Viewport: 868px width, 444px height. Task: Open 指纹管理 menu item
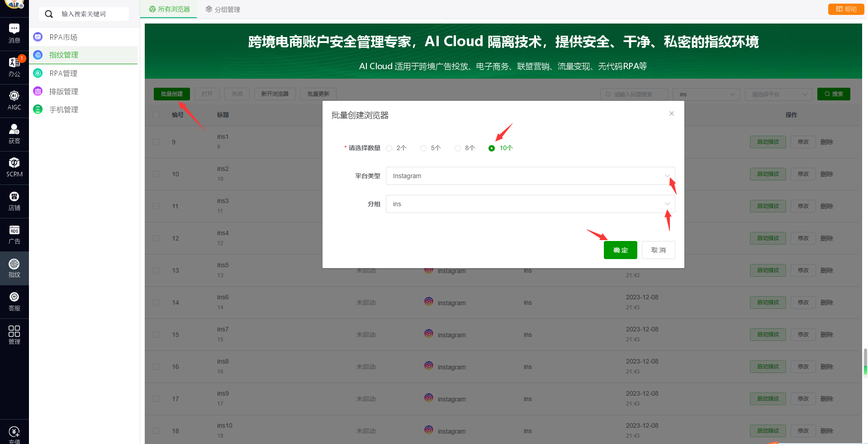[x=83, y=55]
